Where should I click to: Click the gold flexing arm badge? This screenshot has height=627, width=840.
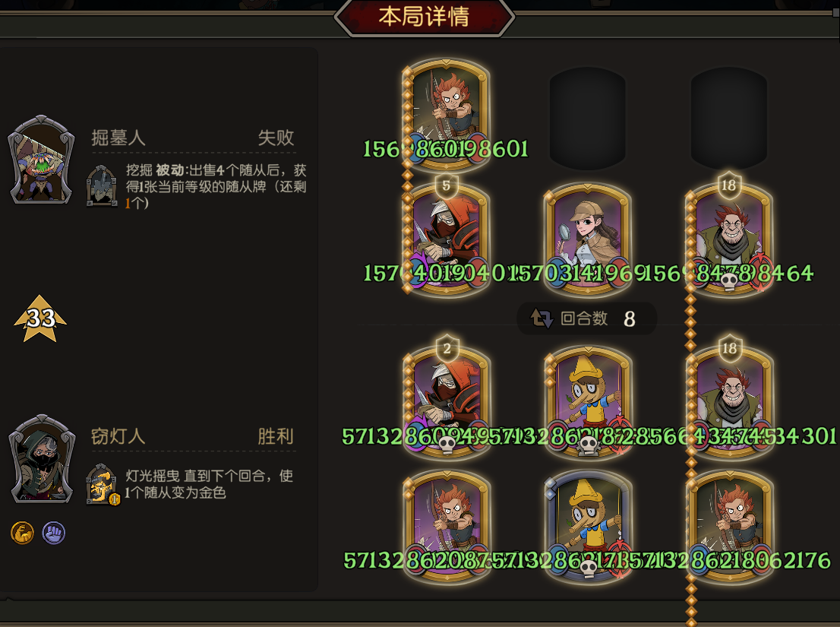23,534
